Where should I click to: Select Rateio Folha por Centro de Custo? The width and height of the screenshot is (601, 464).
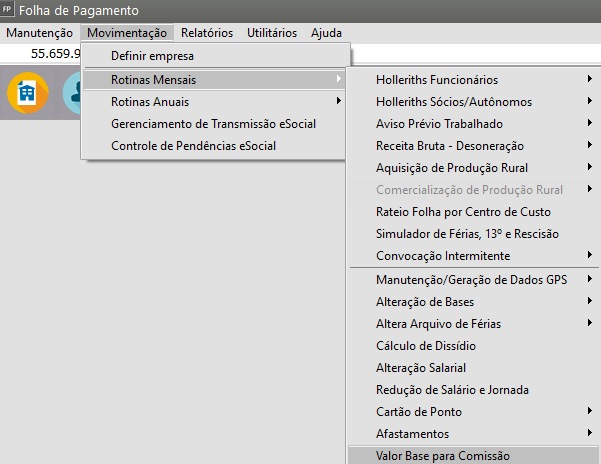[463, 211]
